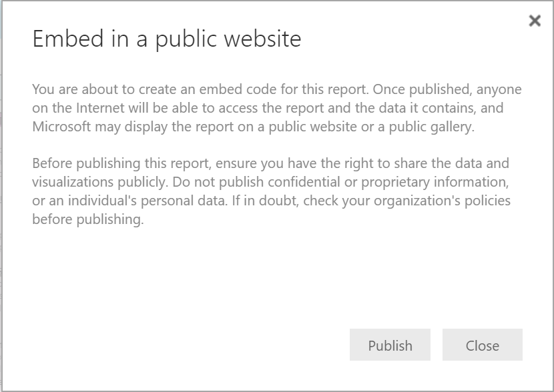Click the paragraph starting 'You are about to create'
Viewport: 554px width, 392px height.
276,108
